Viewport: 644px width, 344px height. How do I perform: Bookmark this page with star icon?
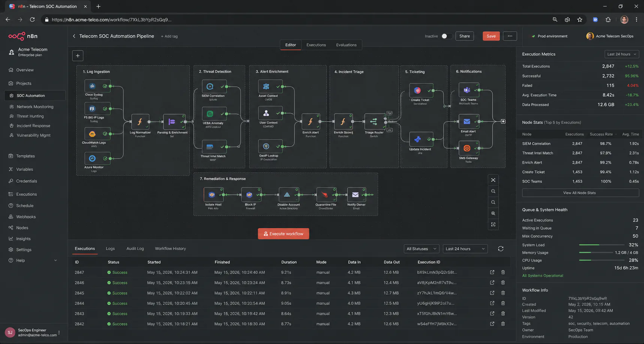coord(580,20)
